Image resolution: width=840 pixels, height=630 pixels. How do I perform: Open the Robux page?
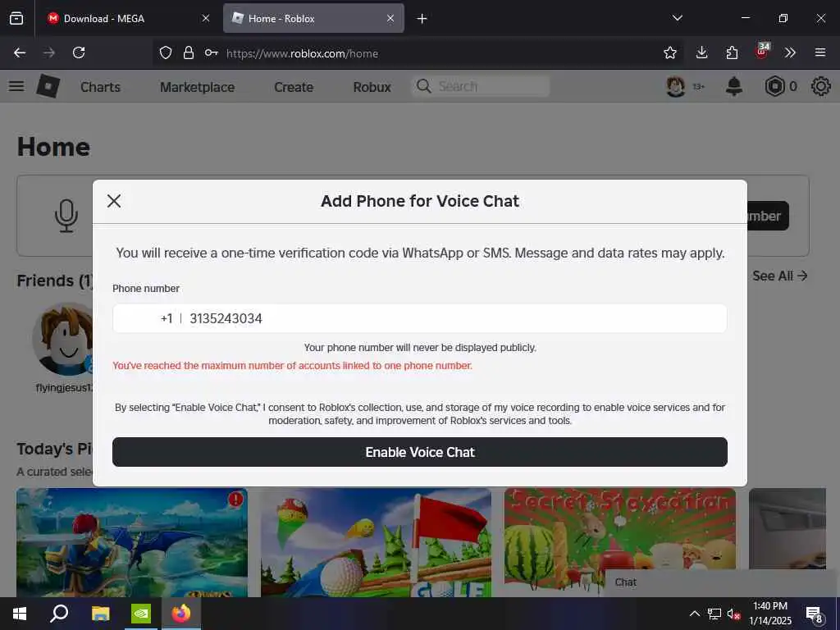click(x=372, y=87)
